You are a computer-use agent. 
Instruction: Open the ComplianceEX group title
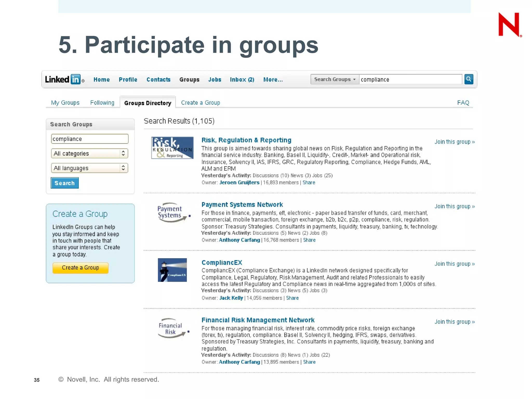click(222, 262)
